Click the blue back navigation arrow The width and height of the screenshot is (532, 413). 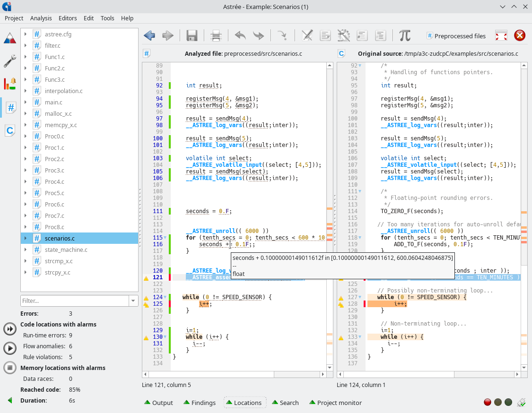149,35
